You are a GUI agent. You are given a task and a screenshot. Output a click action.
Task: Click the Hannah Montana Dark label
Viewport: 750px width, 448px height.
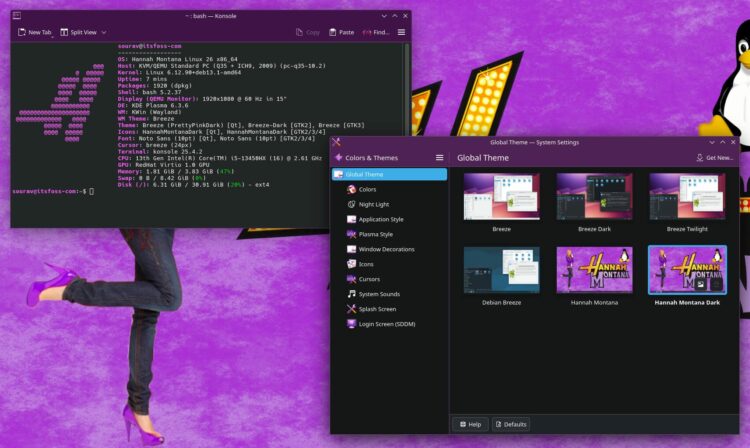[x=687, y=302]
